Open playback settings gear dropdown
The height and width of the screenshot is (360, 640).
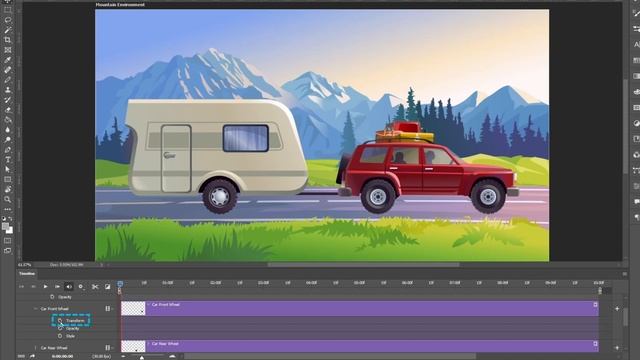[x=81, y=287]
